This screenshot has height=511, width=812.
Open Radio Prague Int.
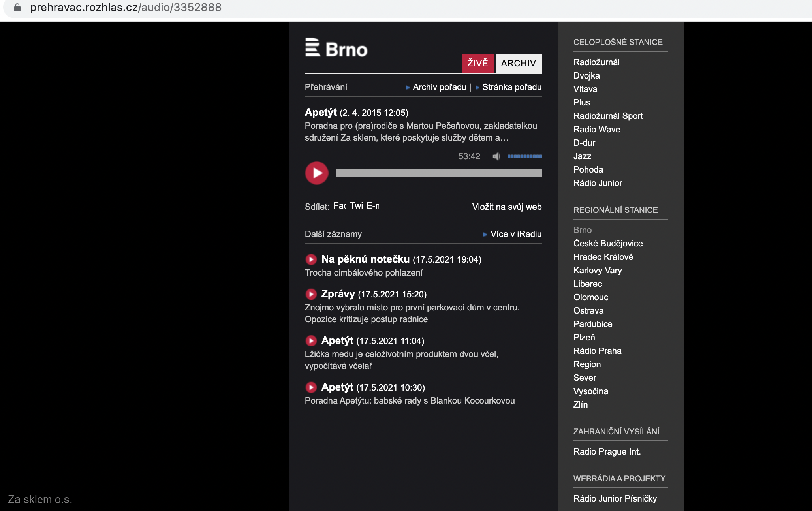[x=607, y=452]
